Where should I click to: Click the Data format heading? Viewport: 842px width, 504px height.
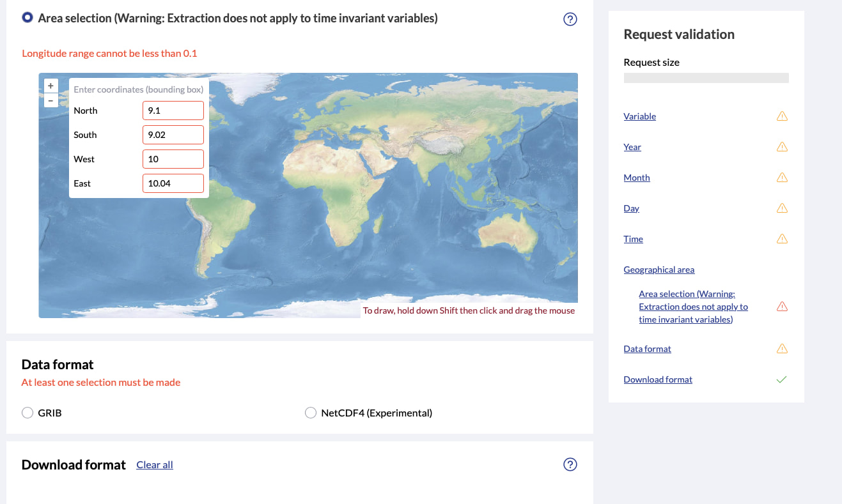[x=58, y=365]
